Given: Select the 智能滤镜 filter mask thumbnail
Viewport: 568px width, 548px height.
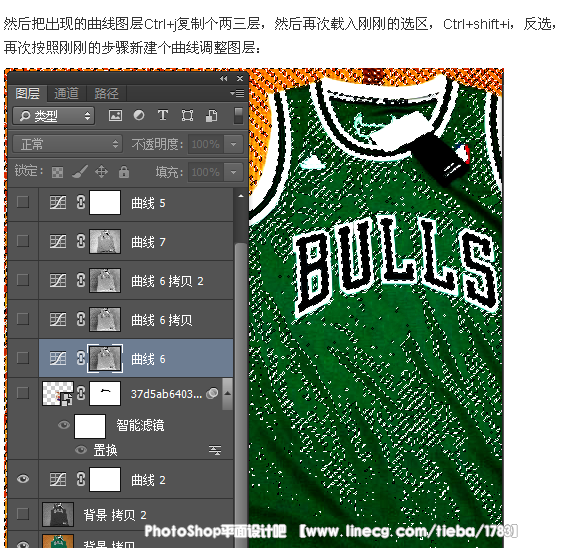Looking at the screenshot, I should 90,426.
